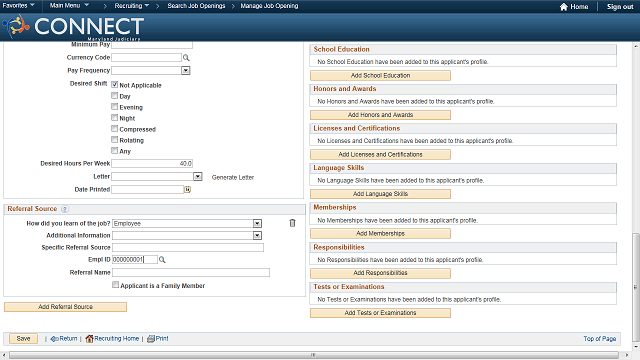640x360 pixels.
Task: Open Currency Code lookup magnifier
Action: (x=186, y=58)
